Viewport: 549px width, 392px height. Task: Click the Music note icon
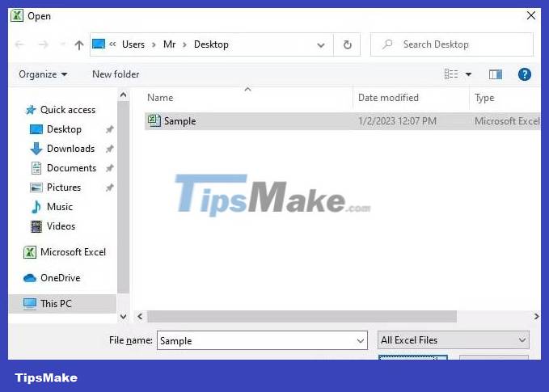36,207
